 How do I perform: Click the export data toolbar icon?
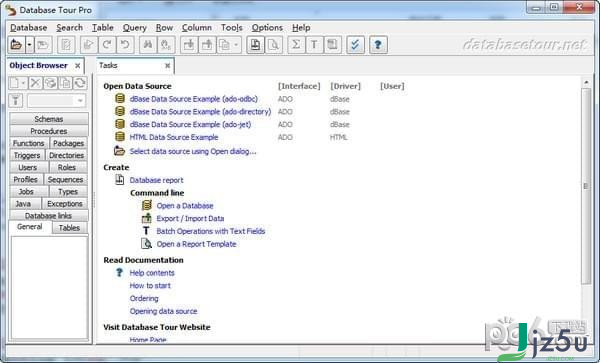[x=207, y=45]
